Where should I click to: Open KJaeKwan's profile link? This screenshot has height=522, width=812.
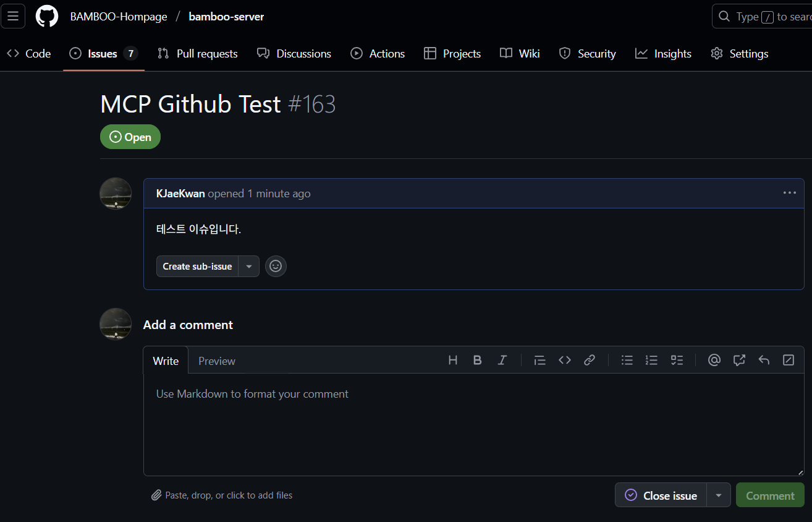pyautogui.click(x=180, y=194)
